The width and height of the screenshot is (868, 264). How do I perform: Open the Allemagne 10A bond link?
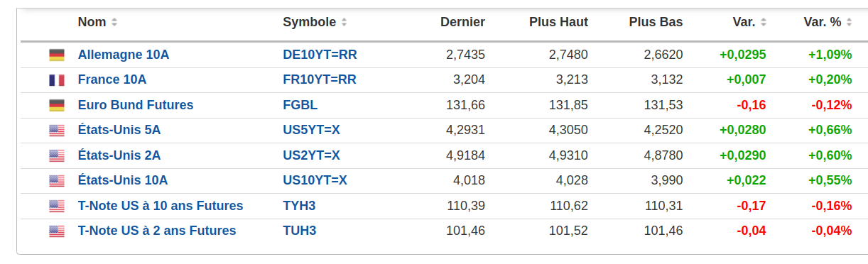124,55
